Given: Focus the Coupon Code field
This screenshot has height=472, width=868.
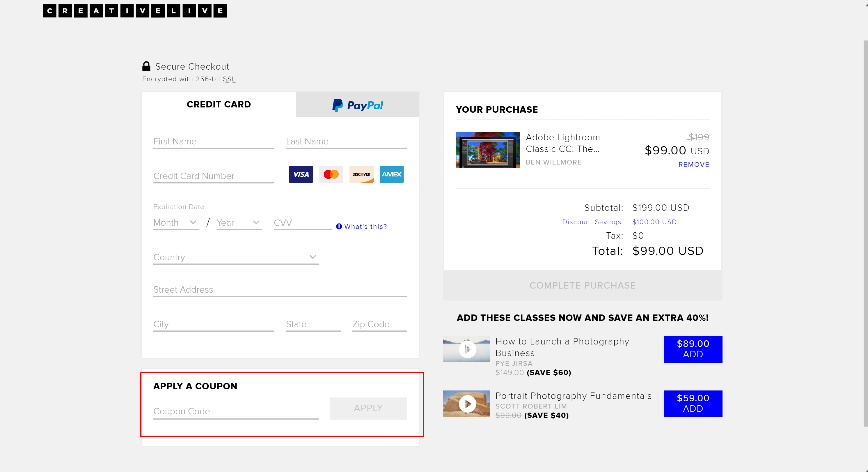Looking at the screenshot, I should [236, 412].
